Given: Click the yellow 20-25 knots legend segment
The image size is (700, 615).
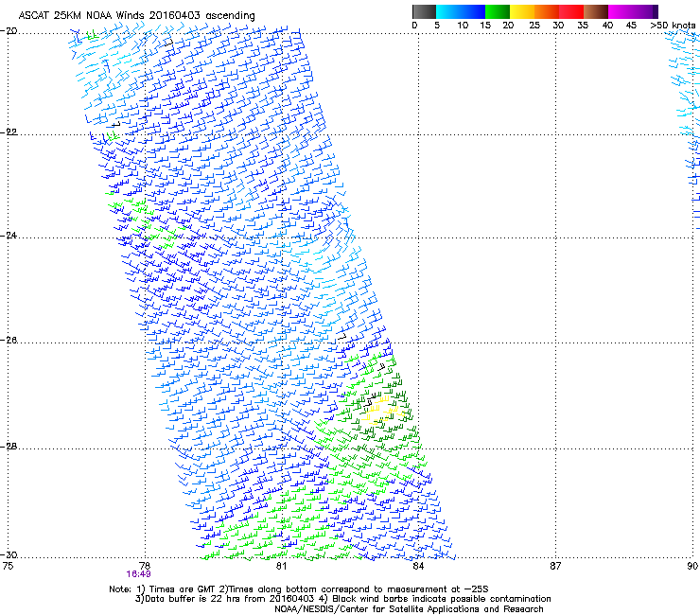Looking at the screenshot, I should click(x=522, y=11).
